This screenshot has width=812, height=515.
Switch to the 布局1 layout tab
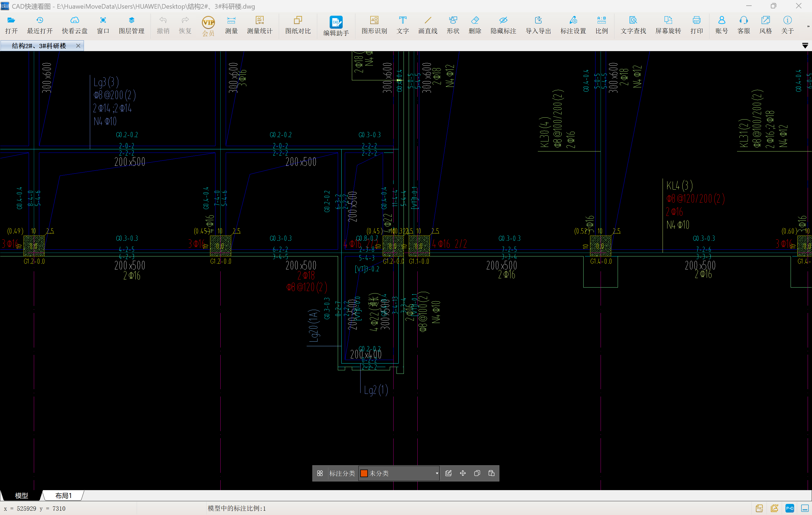[63, 496]
